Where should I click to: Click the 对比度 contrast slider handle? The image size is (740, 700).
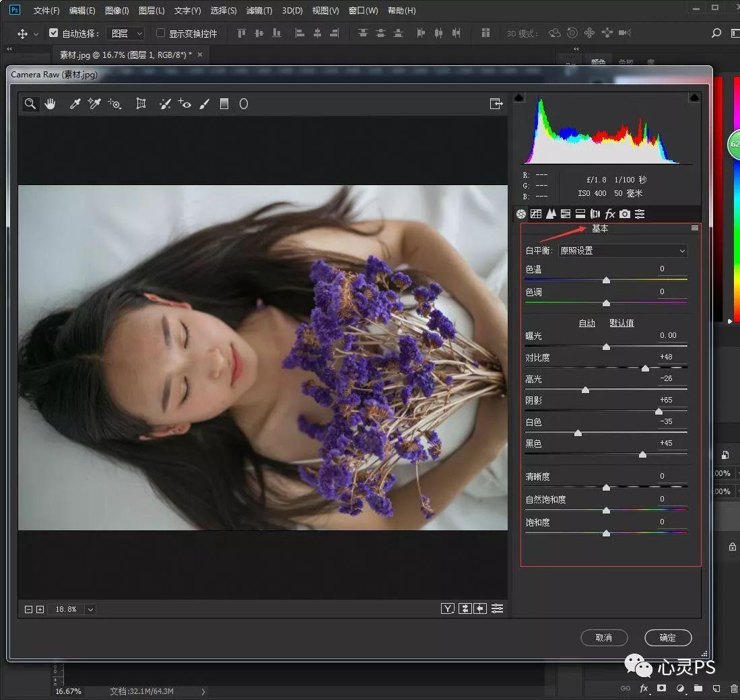click(x=645, y=368)
